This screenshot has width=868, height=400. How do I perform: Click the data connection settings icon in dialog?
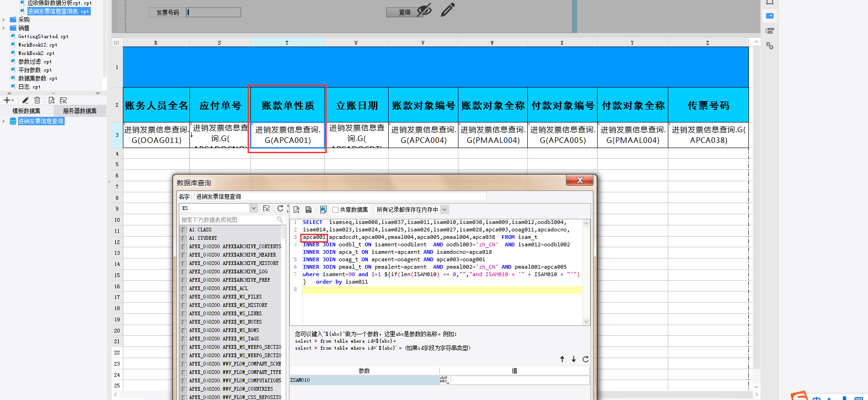266,209
